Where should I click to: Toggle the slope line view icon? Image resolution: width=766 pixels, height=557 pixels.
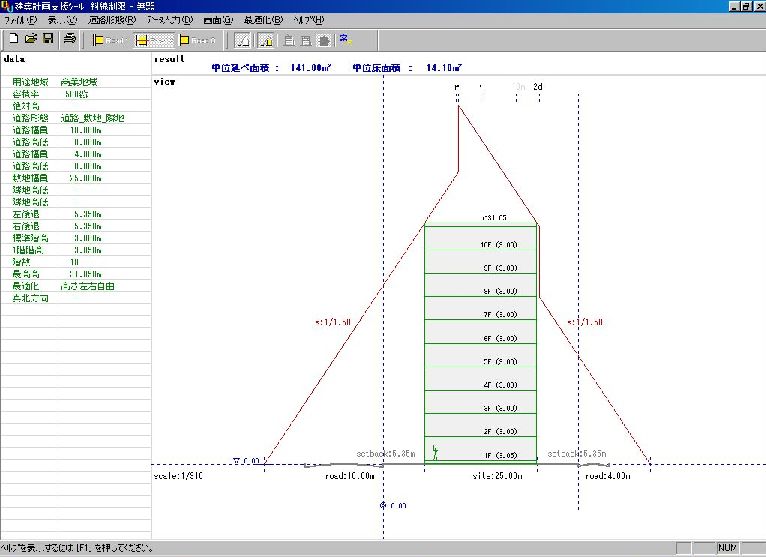[243, 40]
